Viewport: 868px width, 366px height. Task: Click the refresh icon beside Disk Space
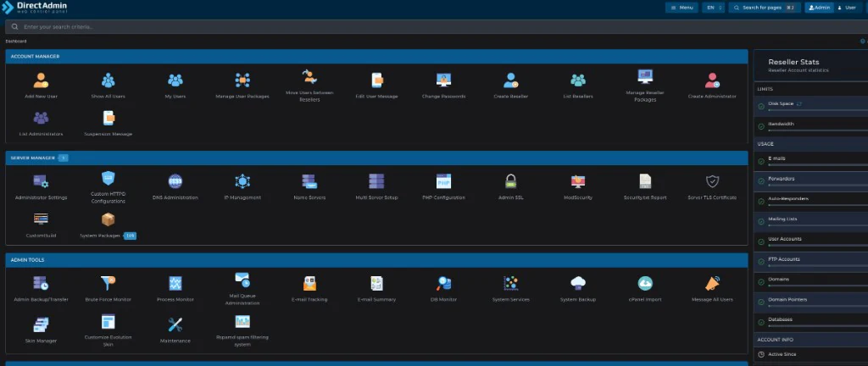point(799,103)
